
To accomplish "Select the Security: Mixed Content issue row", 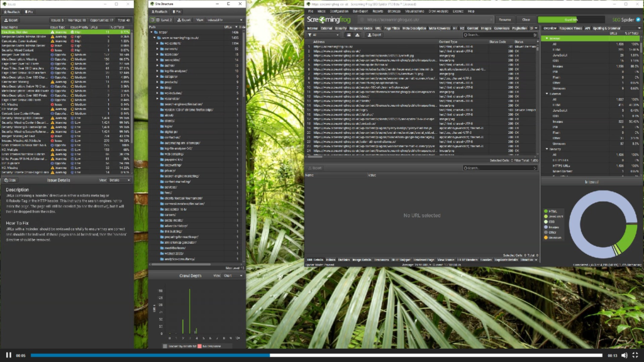I will tap(65, 50).
